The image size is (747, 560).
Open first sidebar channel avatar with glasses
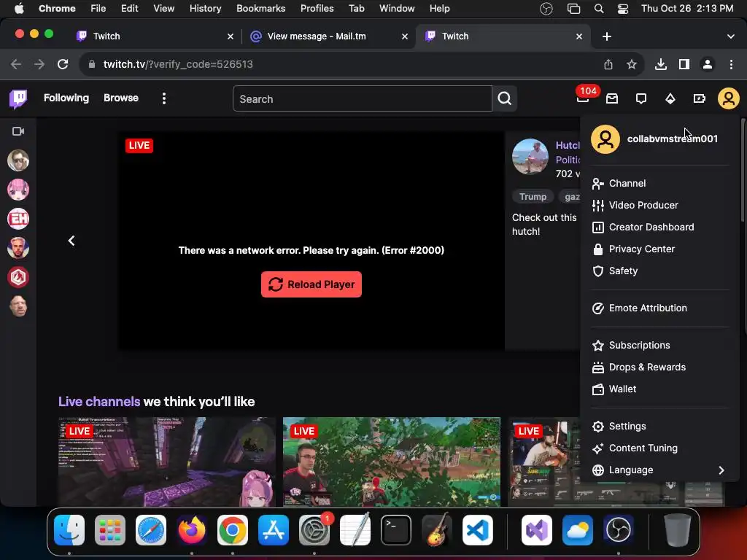(18, 160)
